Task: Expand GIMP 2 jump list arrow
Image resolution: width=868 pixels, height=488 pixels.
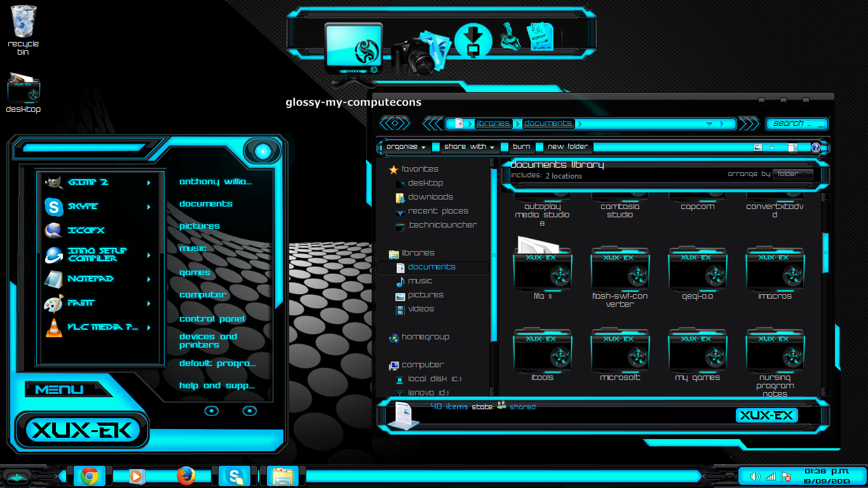Action: [x=149, y=183]
